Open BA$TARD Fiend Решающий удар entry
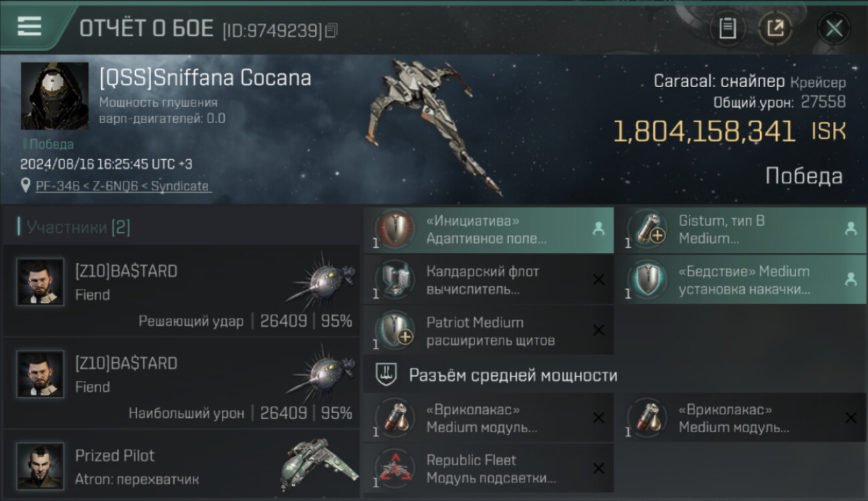Image resolution: width=868 pixels, height=501 pixels. tap(182, 291)
